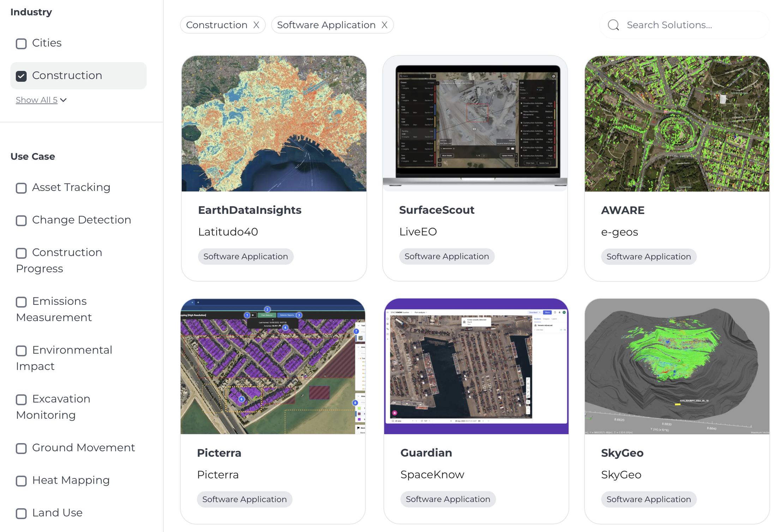This screenshot has height=532, width=780.
Task: Enable the Construction Progress filter
Action: (x=21, y=253)
